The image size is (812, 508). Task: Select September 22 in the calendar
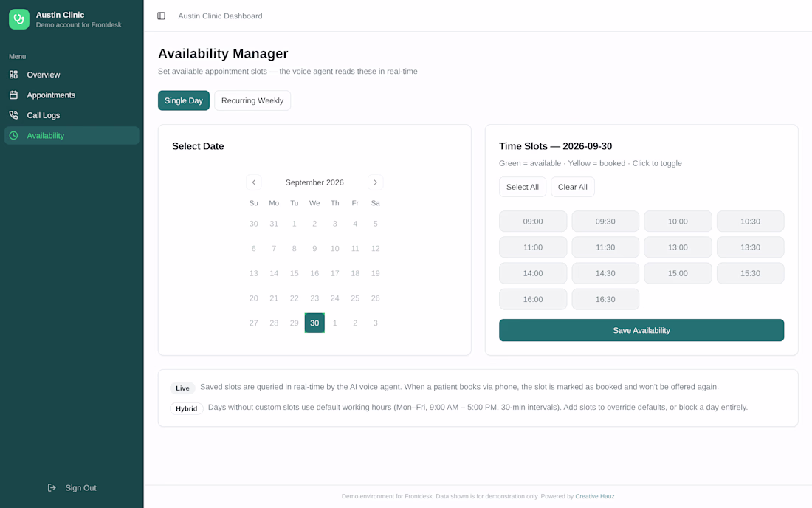click(x=294, y=298)
